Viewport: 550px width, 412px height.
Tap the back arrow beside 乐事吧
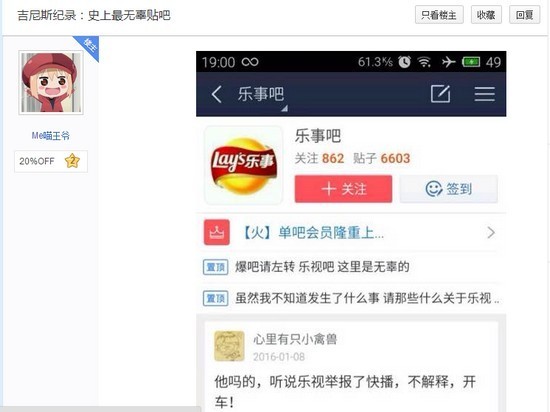[x=216, y=94]
